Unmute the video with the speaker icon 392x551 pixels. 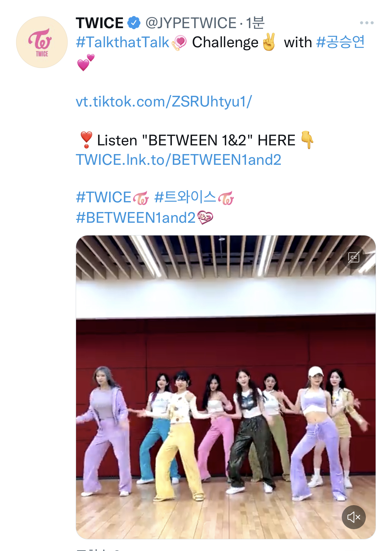click(353, 517)
